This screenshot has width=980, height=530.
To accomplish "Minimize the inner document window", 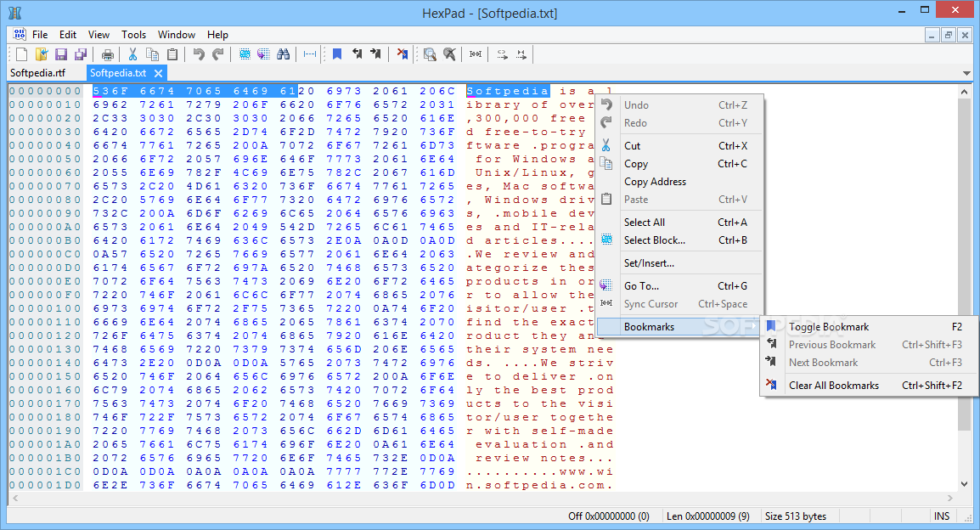I will [932, 36].
